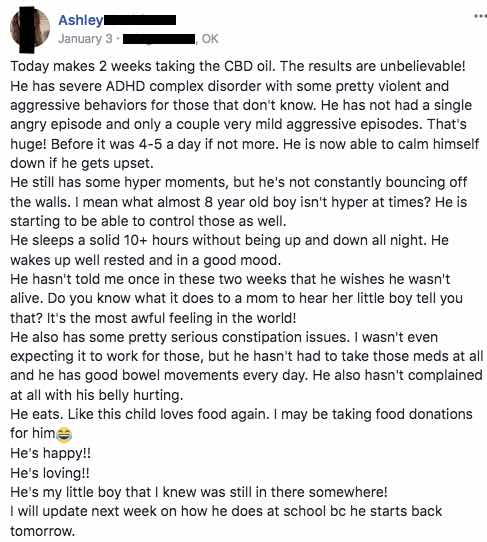This screenshot has height=542, width=487.
Task: Click the black redaction bar beside Ashley
Action: tap(140, 20)
